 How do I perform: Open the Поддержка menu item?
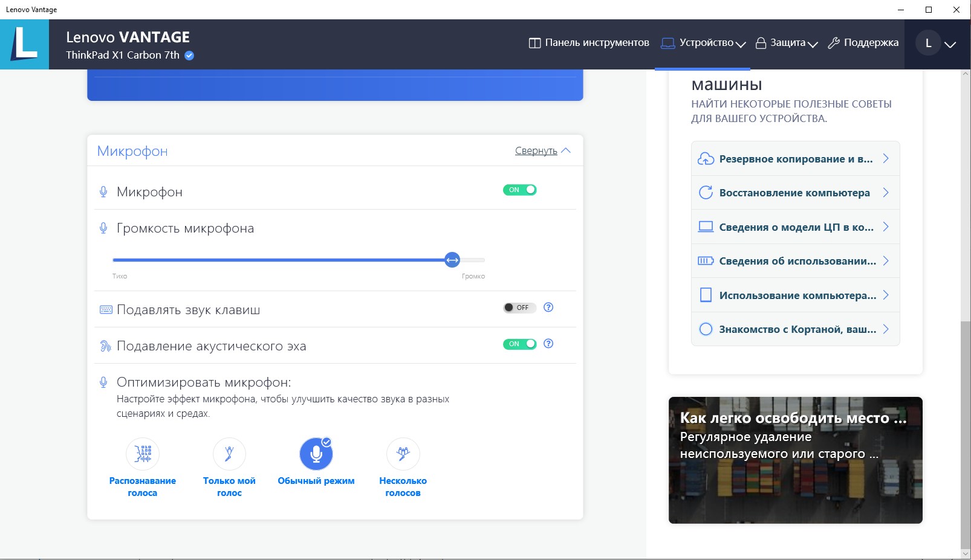pyautogui.click(x=863, y=43)
